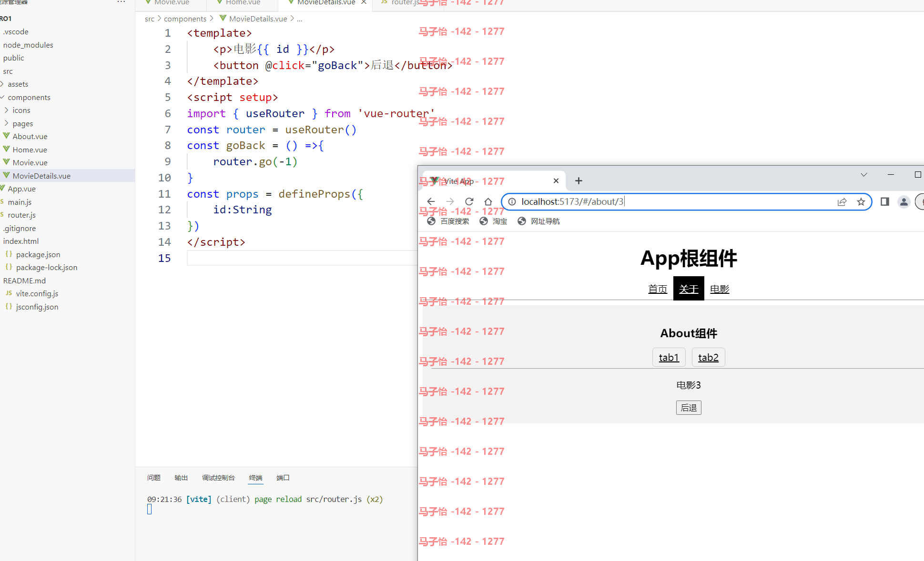Open the 百度搜索 bookmark
This screenshot has width=924, height=561.
pos(448,221)
